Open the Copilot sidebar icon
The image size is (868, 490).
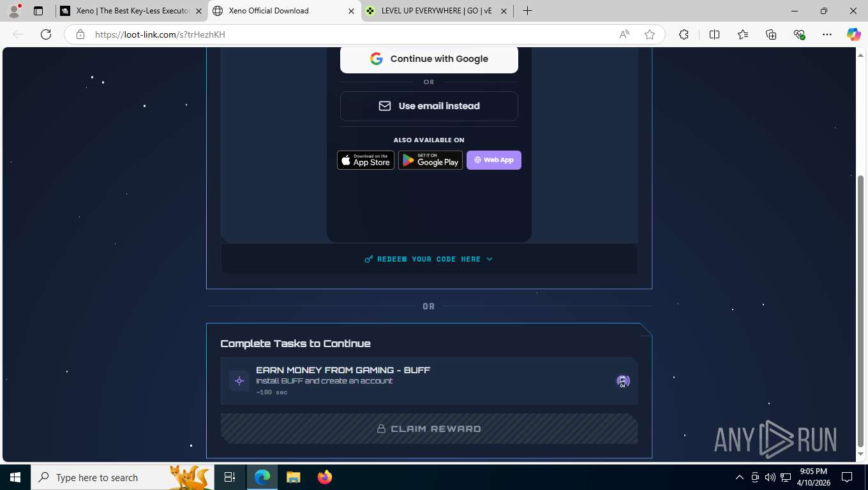pyautogui.click(x=853, y=34)
